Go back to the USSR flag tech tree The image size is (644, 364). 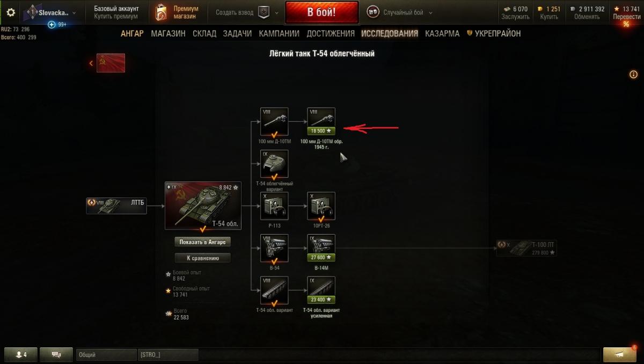tap(111, 63)
